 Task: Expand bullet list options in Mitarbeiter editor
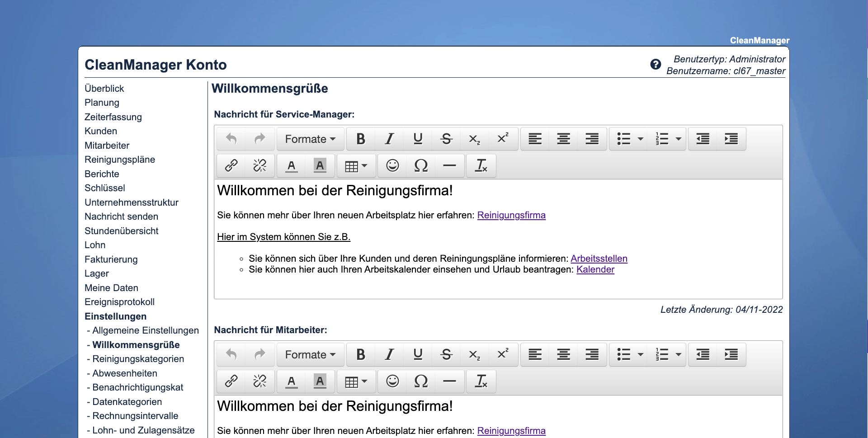click(641, 354)
